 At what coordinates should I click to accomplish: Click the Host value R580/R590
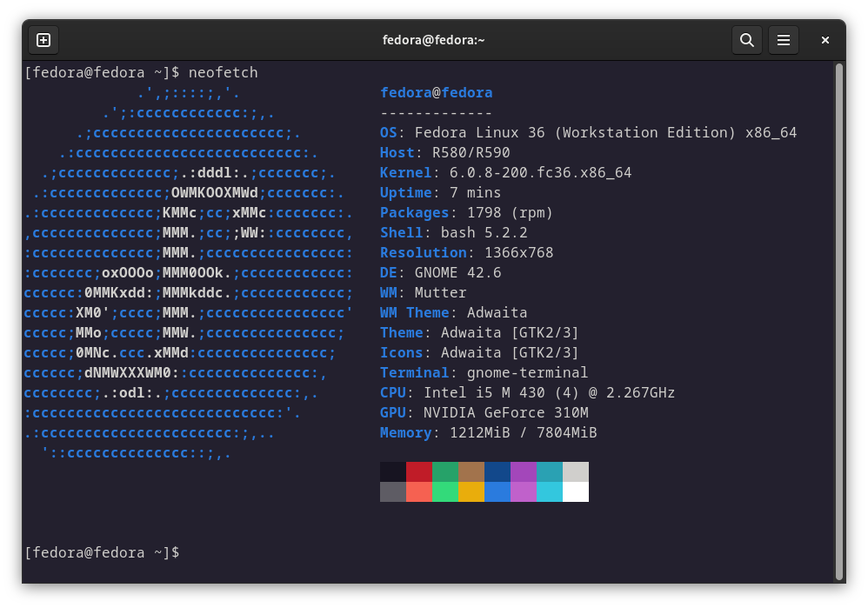(x=471, y=153)
